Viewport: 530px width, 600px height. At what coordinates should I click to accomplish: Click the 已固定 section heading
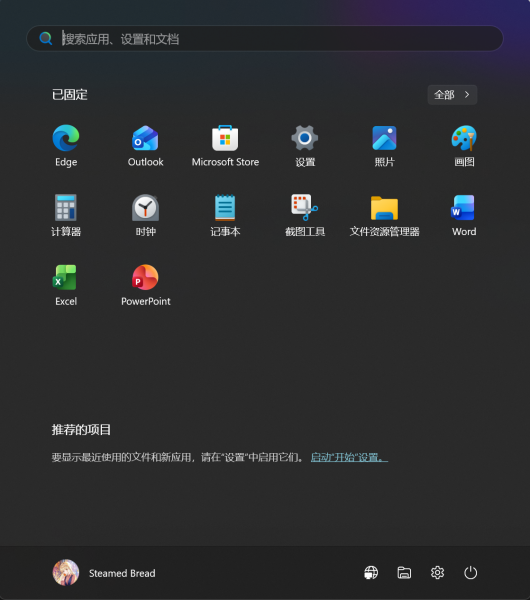point(70,95)
